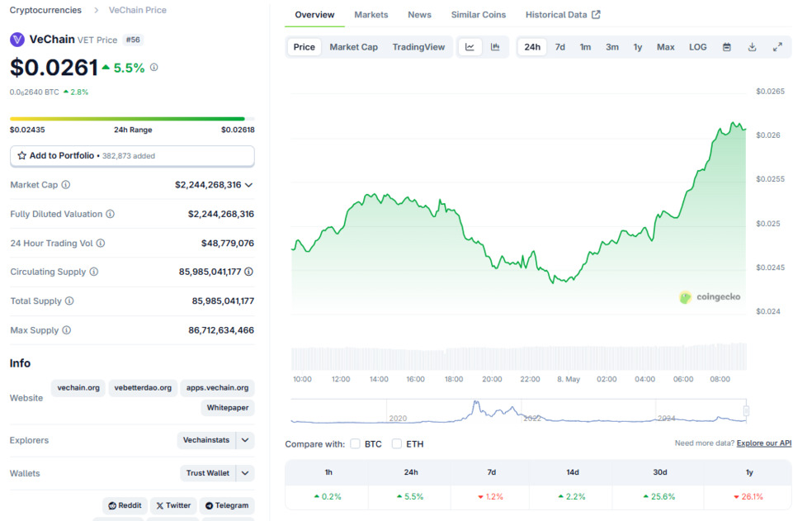812x521 pixels.
Task: Click external link icon beside Historical Data
Action: point(596,15)
